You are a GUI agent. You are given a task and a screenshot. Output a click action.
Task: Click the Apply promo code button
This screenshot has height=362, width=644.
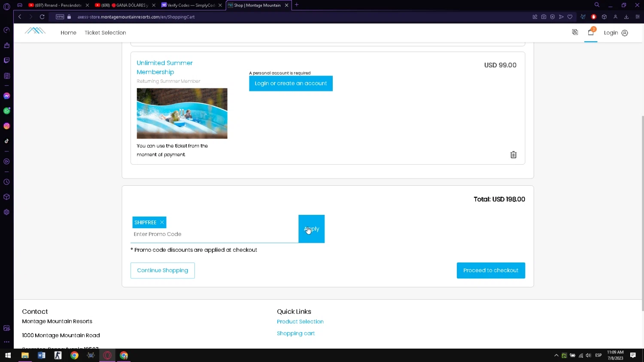coord(311,229)
